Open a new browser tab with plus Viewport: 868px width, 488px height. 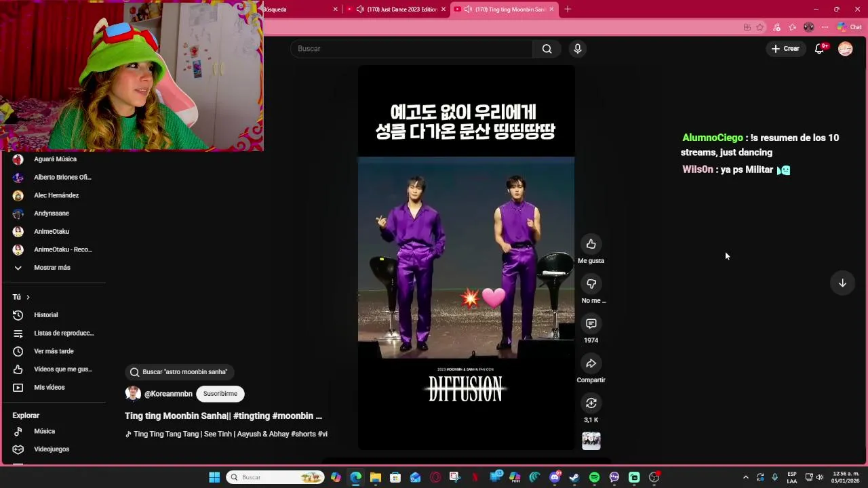click(568, 9)
